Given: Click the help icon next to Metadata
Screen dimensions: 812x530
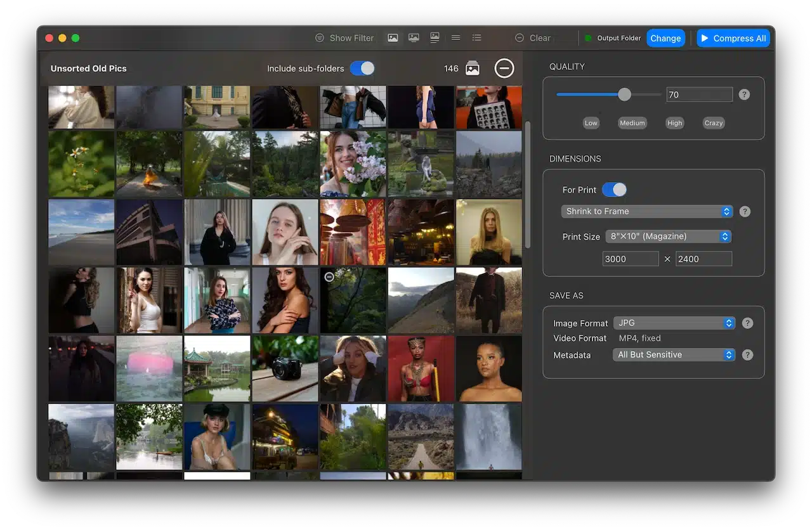Looking at the screenshot, I should click(747, 355).
